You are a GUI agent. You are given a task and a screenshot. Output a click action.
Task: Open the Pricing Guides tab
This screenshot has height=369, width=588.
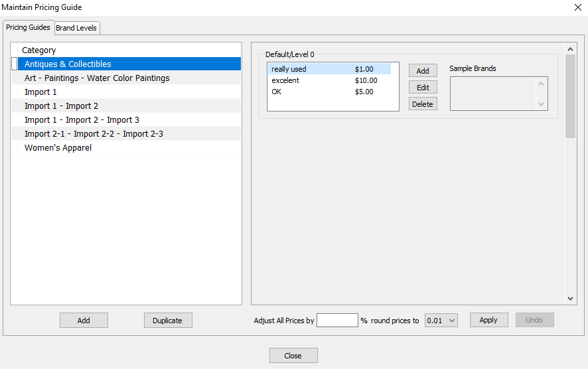click(28, 27)
